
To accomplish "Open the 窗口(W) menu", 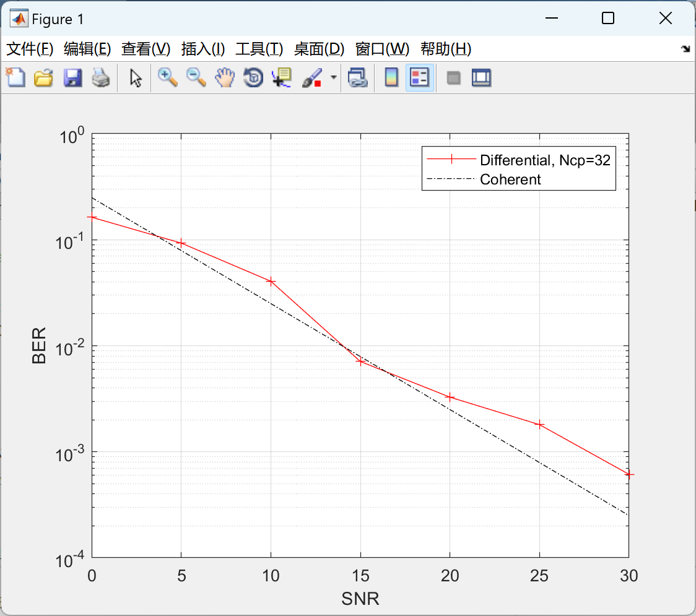I will [x=382, y=49].
